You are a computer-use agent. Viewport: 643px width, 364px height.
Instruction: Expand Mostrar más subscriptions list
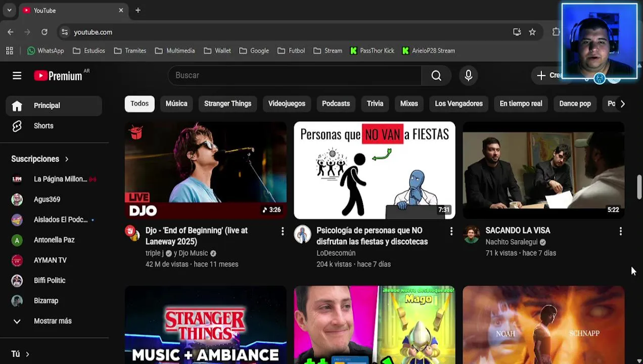pyautogui.click(x=54, y=321)
